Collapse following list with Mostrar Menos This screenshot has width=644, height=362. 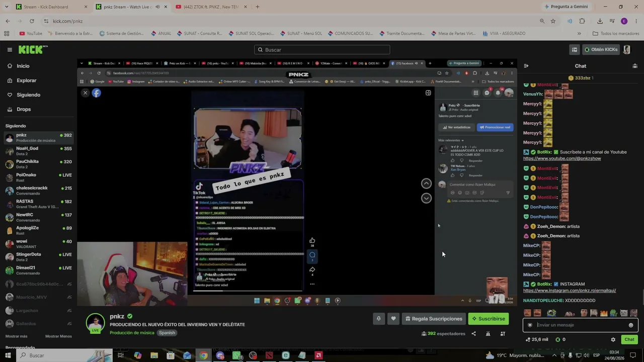coord(58,336)
